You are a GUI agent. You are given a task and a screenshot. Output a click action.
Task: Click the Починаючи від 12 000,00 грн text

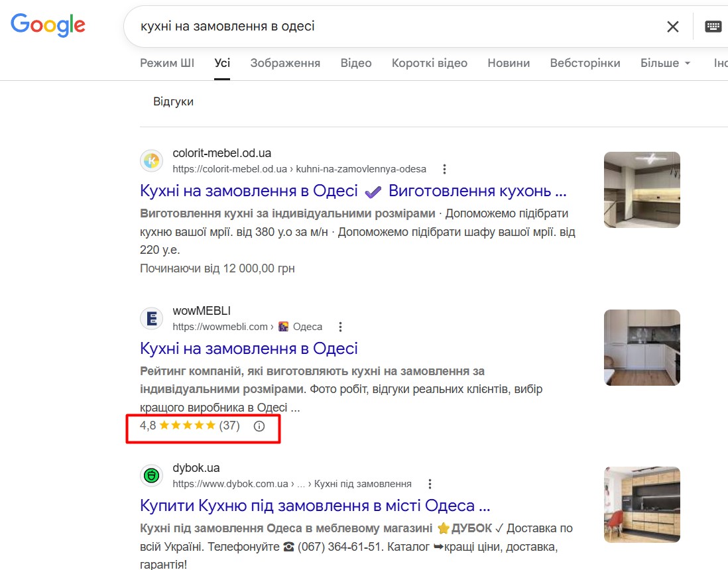(x=217, y=268)
